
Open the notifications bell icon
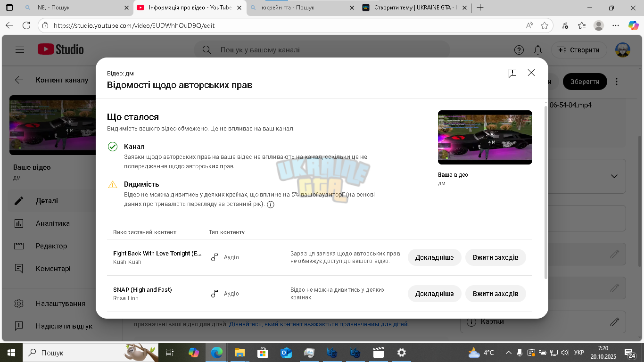(x=538, y=50)
